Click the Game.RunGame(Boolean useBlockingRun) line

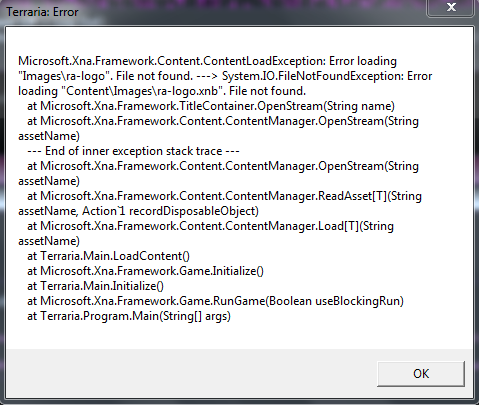215,301
